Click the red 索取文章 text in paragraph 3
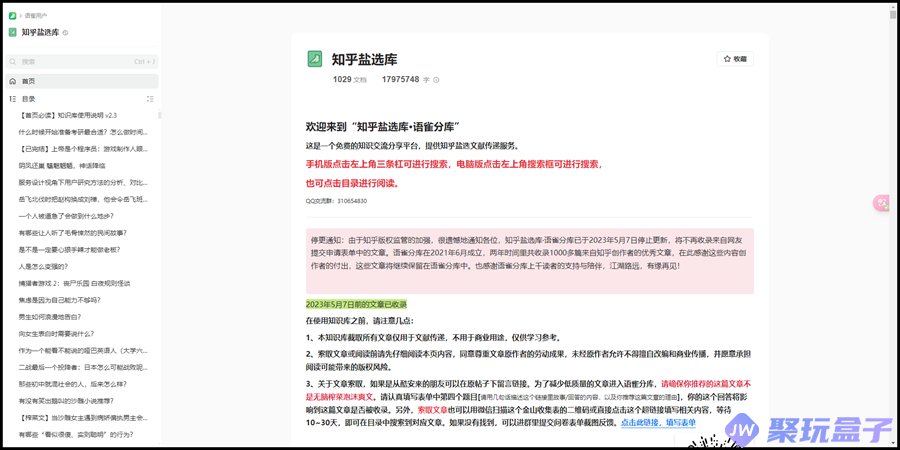 432,410
